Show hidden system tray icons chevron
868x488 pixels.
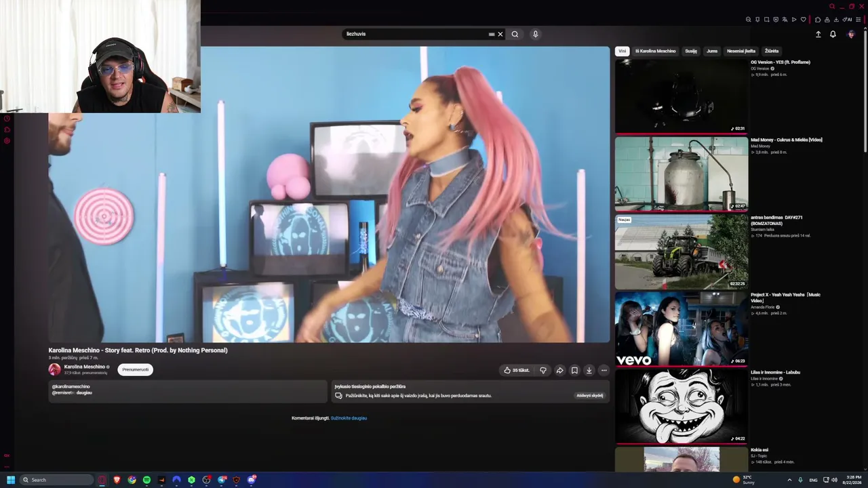pos(789,480)
